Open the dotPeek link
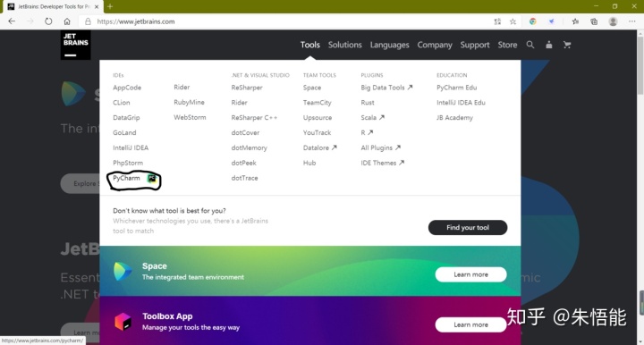The image size is (644, 345). pyautogui.click(x=243, y=163)
